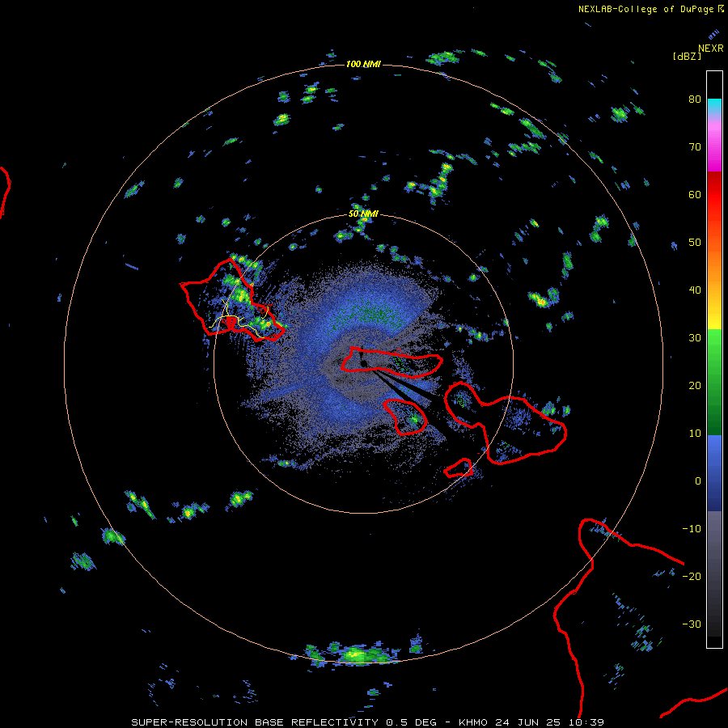Pick the magenta-pink band of color scale
The height and width of the screenshot is (728, 728).
point(714,144)
